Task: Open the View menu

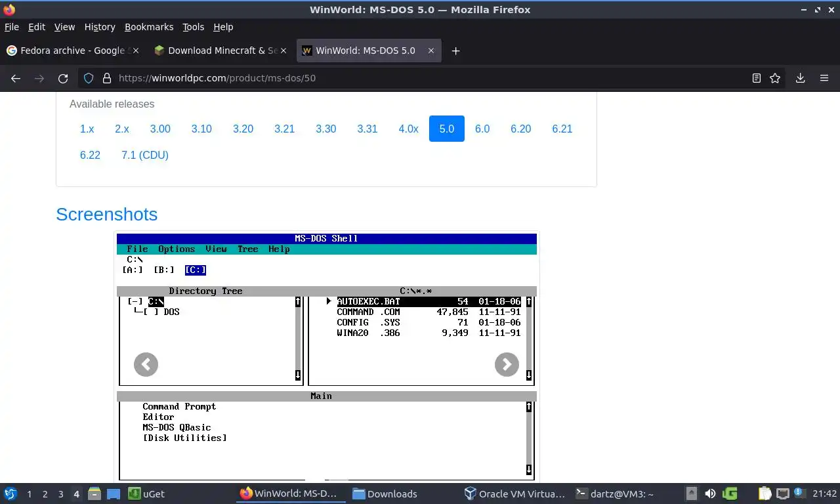Action: point(64,27)
